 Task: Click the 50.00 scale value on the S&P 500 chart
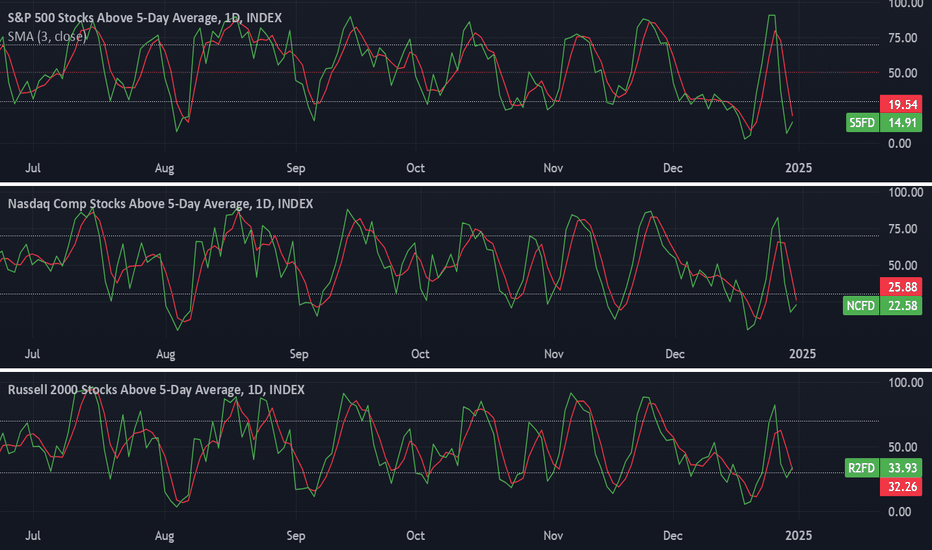tap(903, 73)
